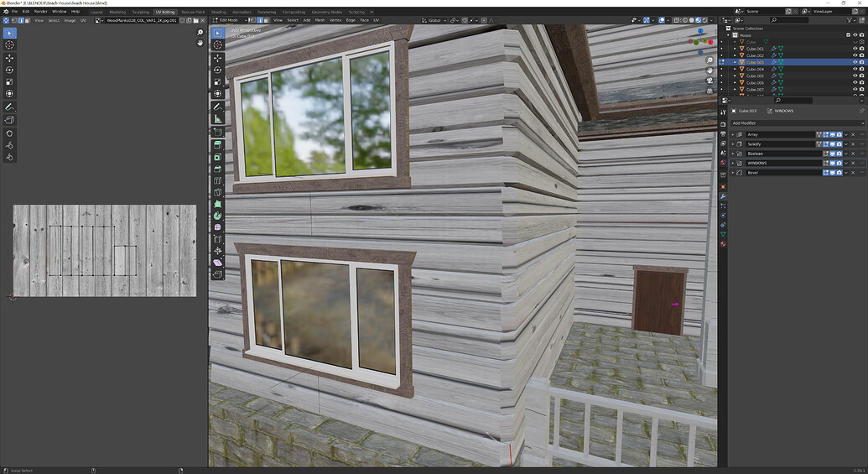Hide Cube.001 in the viewport via the eye icon
This screenshot has height=474, width=868.
pyautogui.click(x=855, y=49)
